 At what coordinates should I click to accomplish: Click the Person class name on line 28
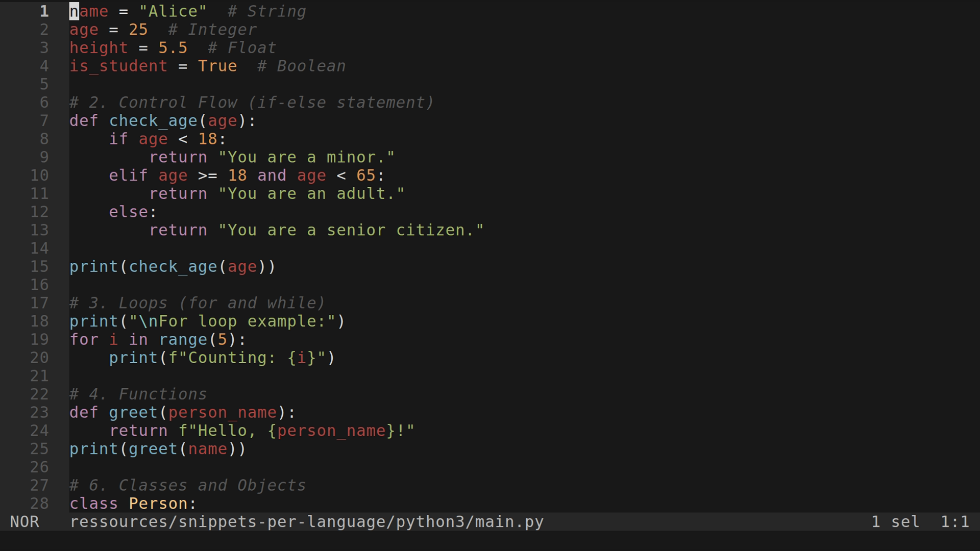coord(159,503)
